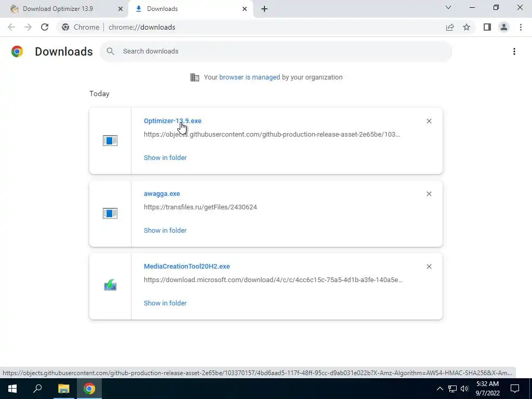Image resolution: width=532 pixels, height=399 pixels.
Task: Open the Chrome profile avatar
Action: pos(504,27)
